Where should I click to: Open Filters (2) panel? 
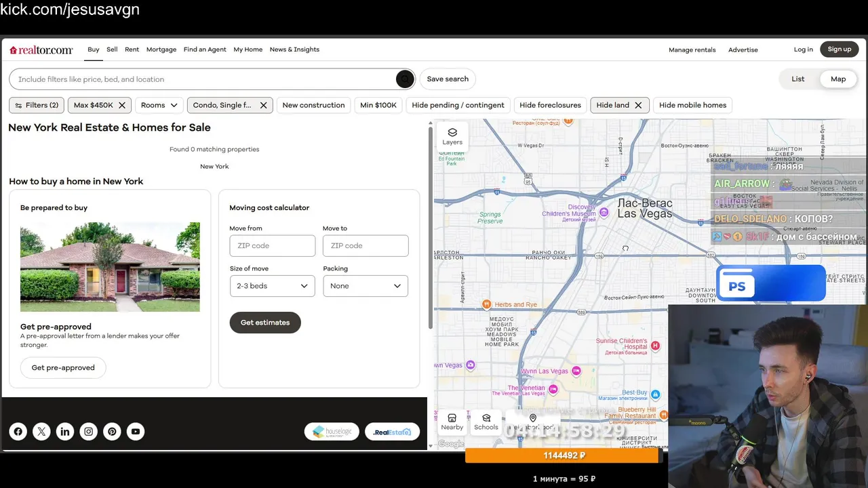[x=37, y=105]
